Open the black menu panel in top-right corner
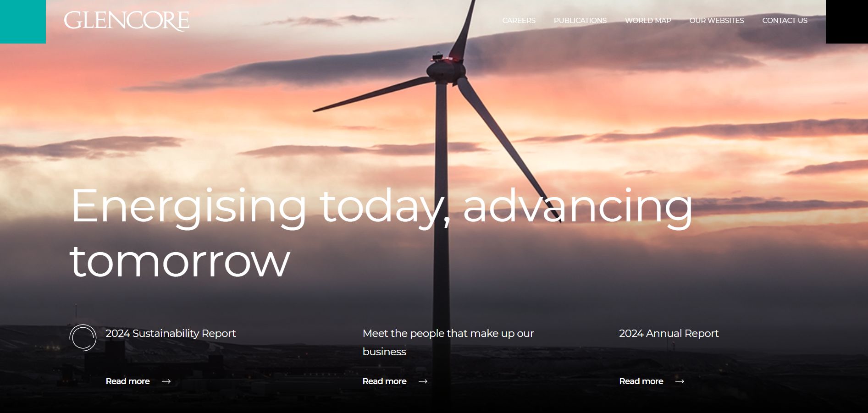 click(x=846, y=21)
